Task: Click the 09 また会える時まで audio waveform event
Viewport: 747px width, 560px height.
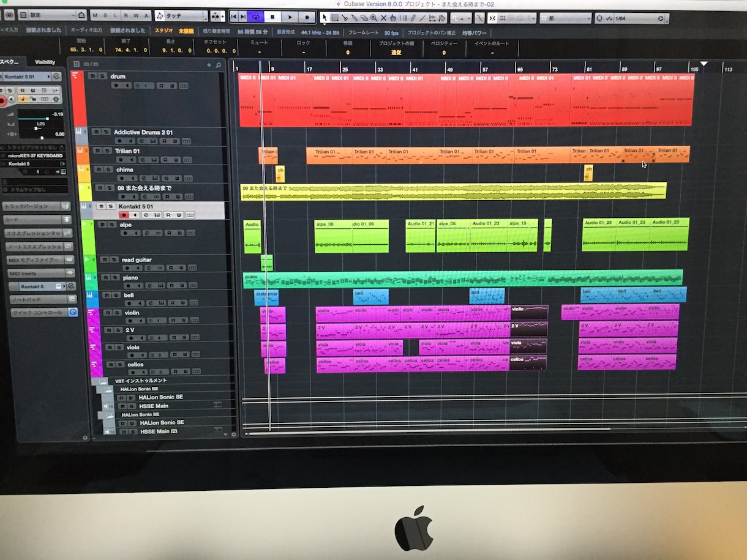Action: [x=454, y=192]
